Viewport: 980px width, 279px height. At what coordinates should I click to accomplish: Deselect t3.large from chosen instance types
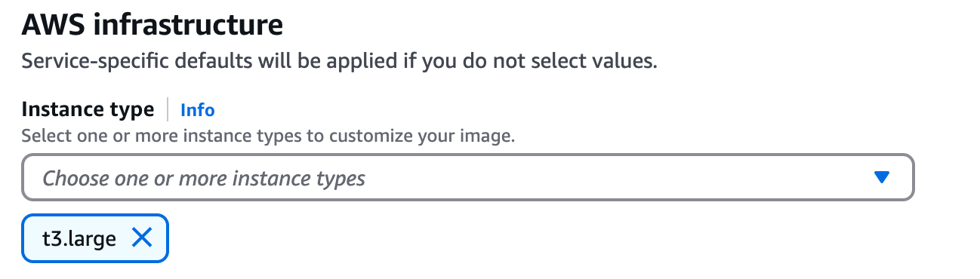[142, 239]
